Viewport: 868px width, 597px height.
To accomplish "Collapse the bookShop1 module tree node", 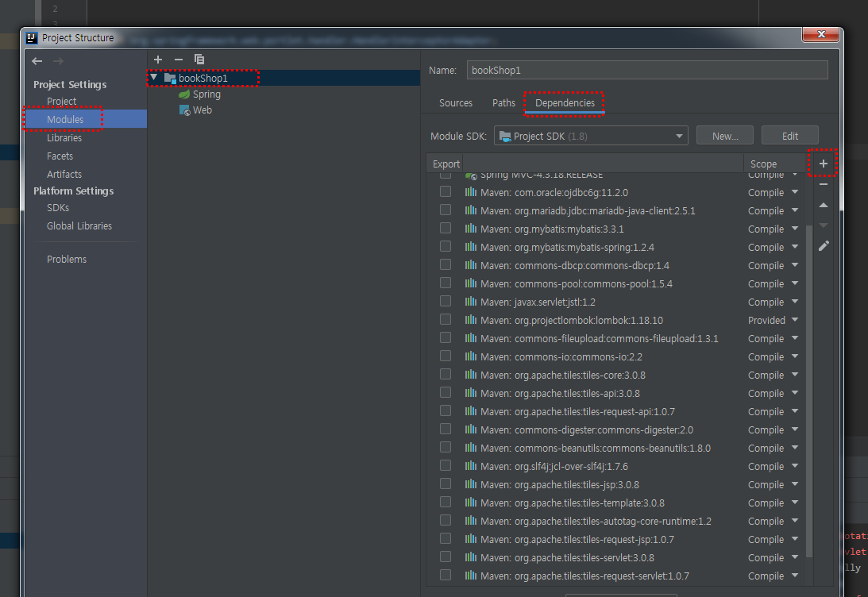I will [154, 78].
